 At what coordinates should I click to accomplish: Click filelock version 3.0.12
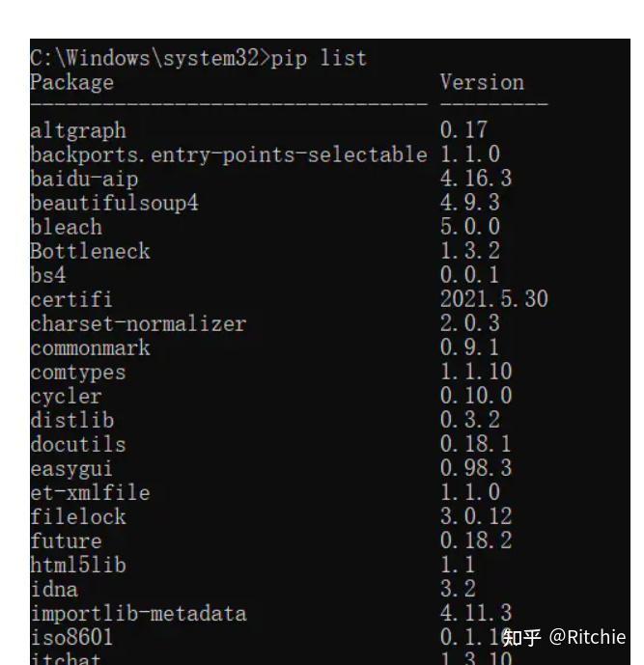click(x=476, y=516)
